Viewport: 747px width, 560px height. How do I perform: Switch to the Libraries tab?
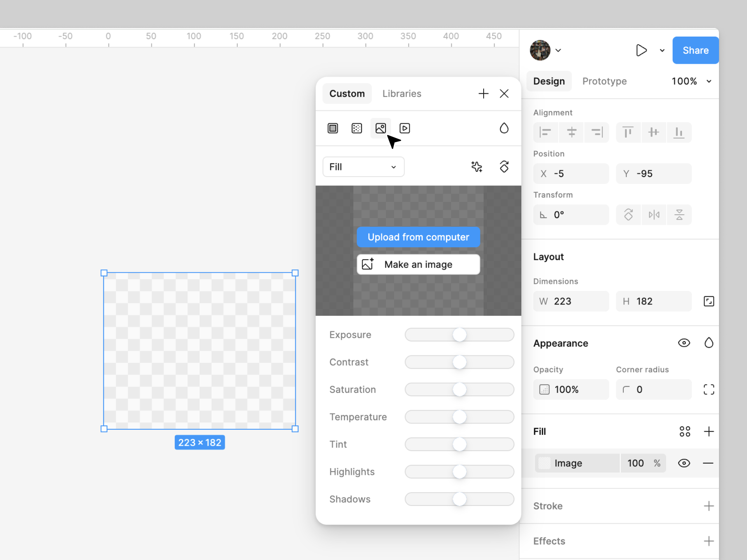(x=402, y=93)
